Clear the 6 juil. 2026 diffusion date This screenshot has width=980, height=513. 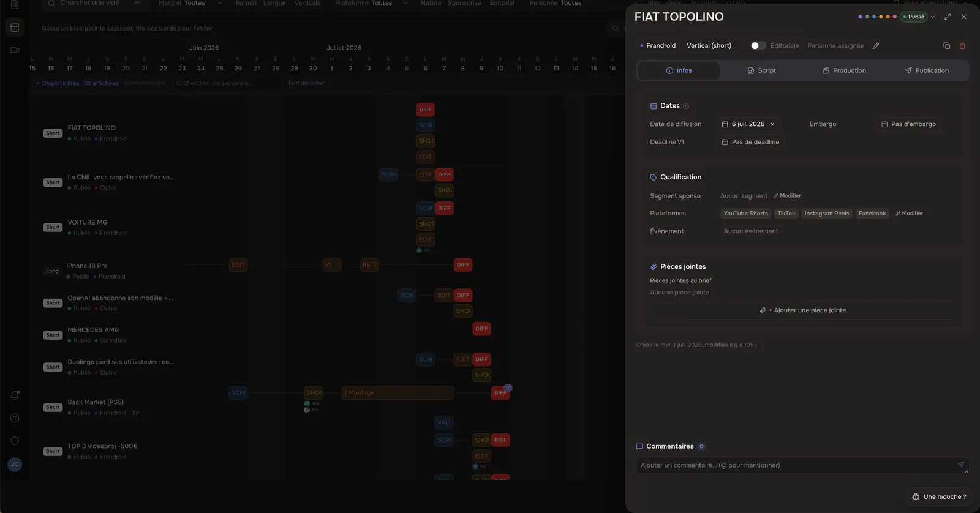772,124
